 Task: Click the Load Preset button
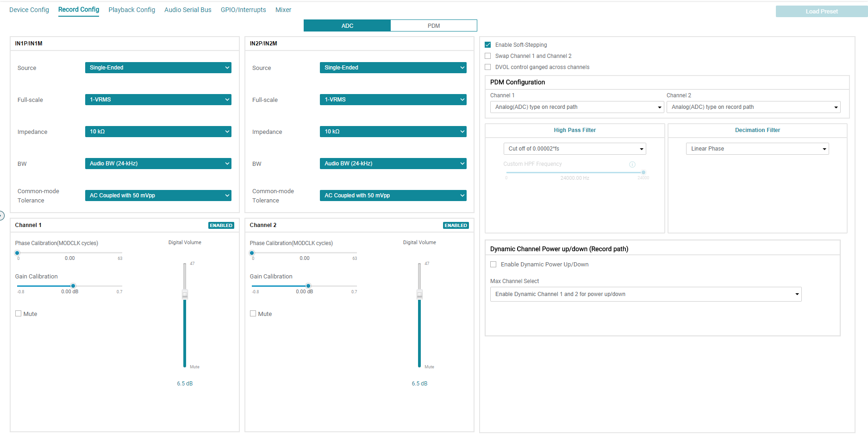click(x=822, y=12)
